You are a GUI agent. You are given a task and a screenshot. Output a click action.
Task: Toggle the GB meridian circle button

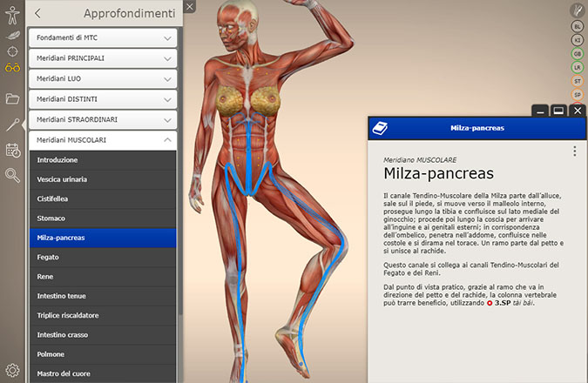pos(577,53)
